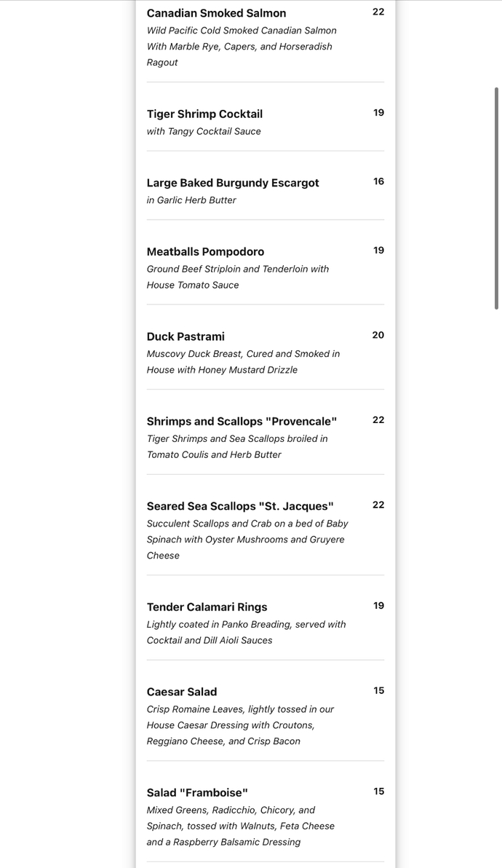The height and width of the screenshot is (868, 502).
Task: Click the Cocktail and Dill Aioli Sauces text
Action: click(x=209, y=641)
